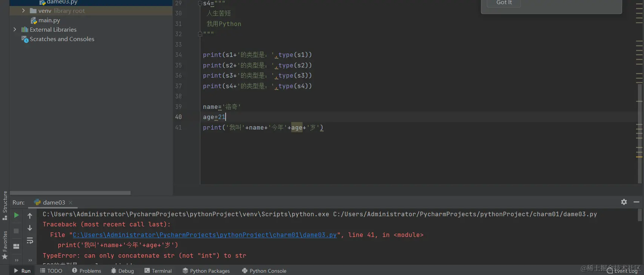Screen dimensions: 644x275
Task: Click the Traceback line in the console
Action: point(106,224)
